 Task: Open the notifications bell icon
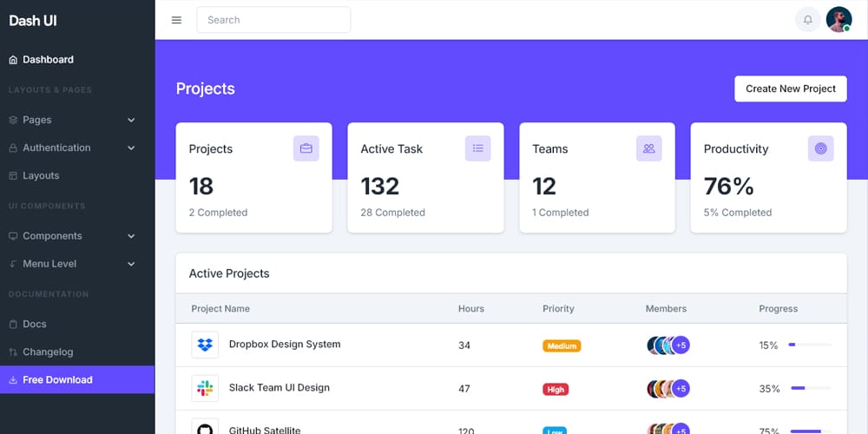point(807,20)
